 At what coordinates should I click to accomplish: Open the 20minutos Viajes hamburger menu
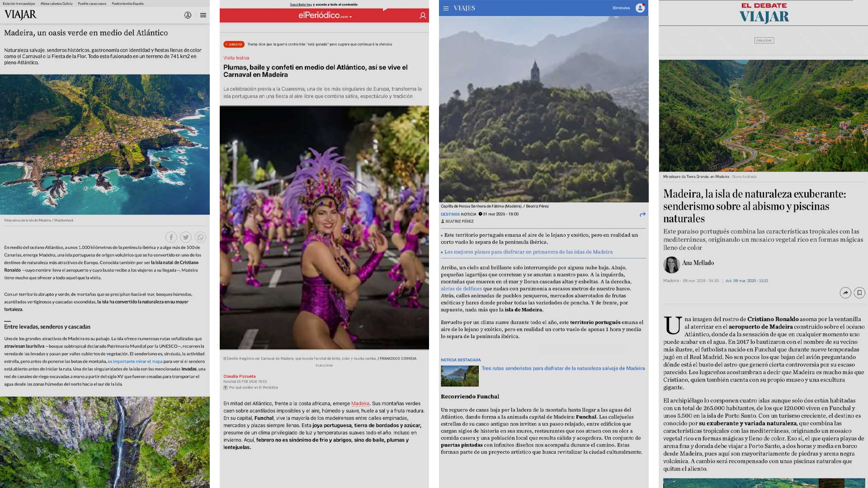pyautogui.click(x=446, y=8)
